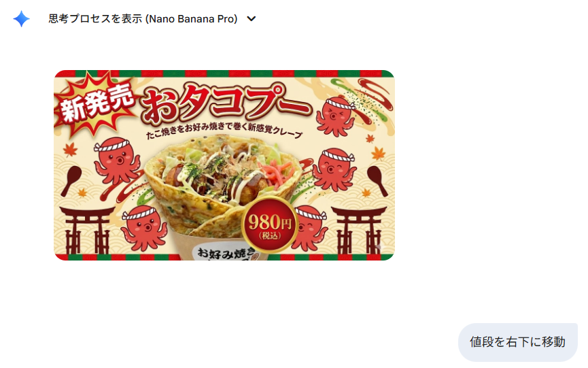Screen dimensions: 588x368
Task: Click the 思考プロセスを表示 (Nano Banana Pro) label
Action: point(143,19)
